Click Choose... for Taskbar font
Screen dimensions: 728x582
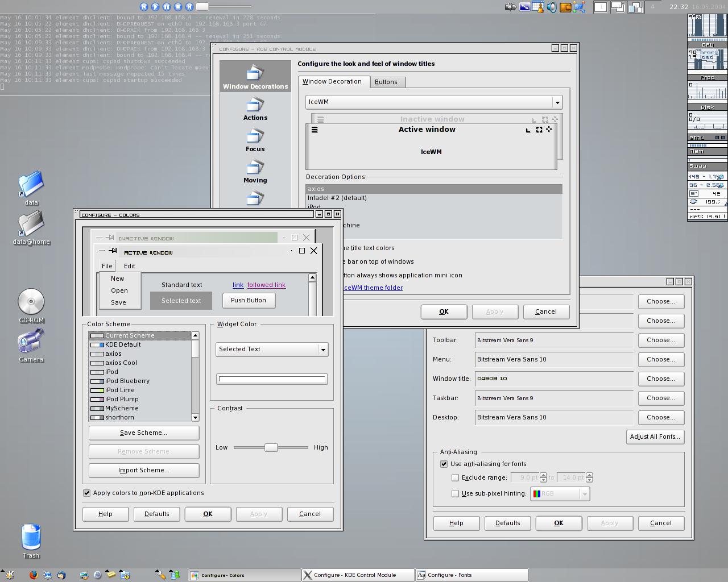tap(661, 398)
